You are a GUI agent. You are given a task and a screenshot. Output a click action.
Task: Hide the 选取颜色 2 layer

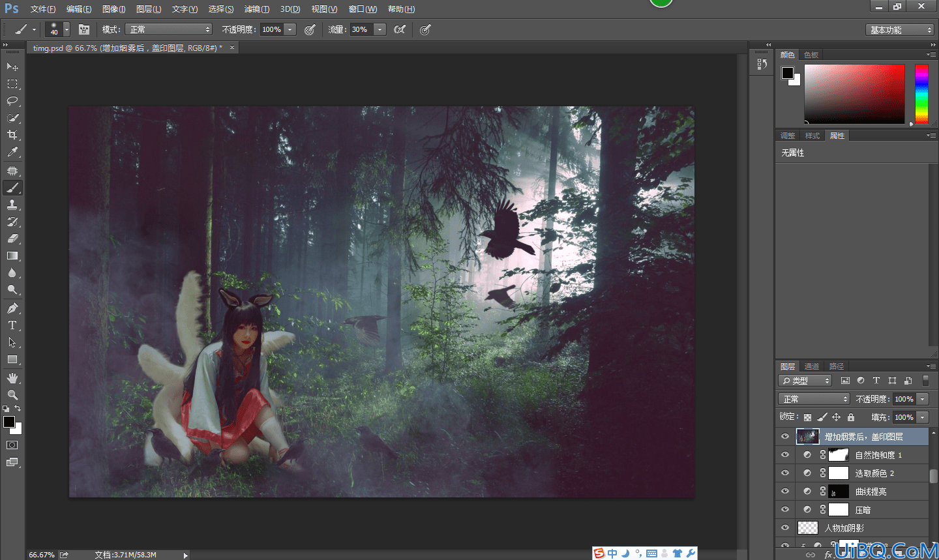tap(785, 473)
